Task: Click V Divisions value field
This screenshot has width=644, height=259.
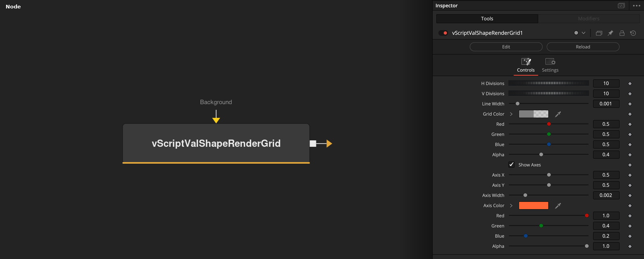Action: [x=606, y=93]
